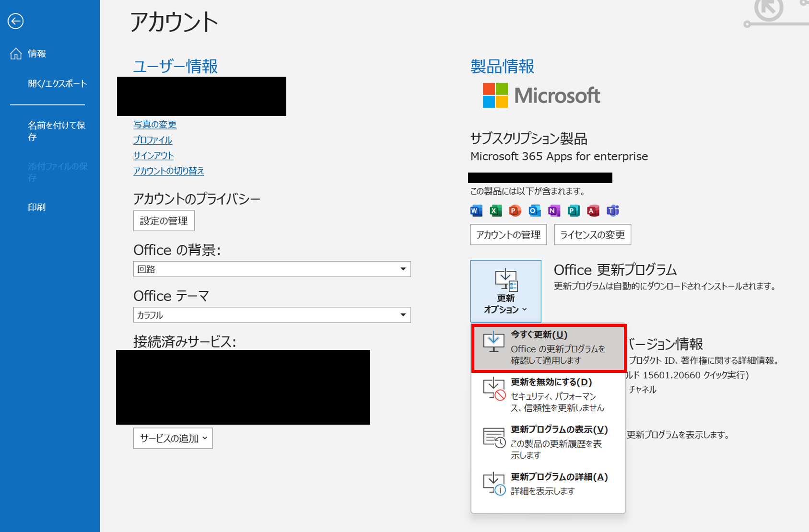This screenshot has width=809, height=532.
Task: Click the OneNote app icon
Action: [x=554, y=210]
